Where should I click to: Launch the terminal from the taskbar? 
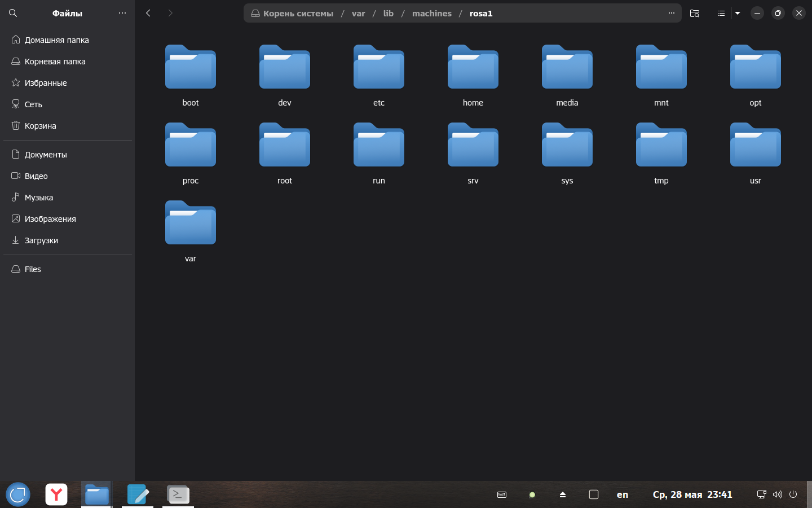coord(178,495)
